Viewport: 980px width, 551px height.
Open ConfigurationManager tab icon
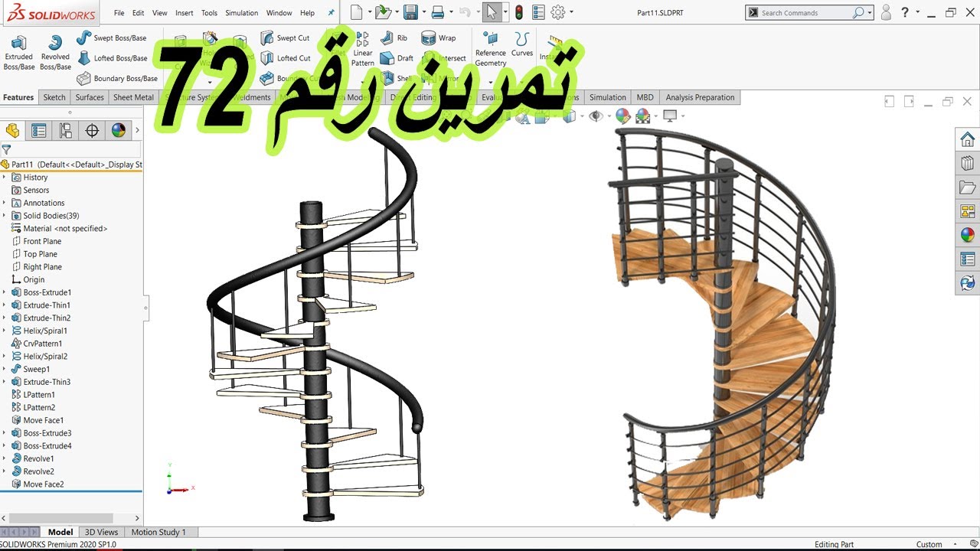[66, 131]
